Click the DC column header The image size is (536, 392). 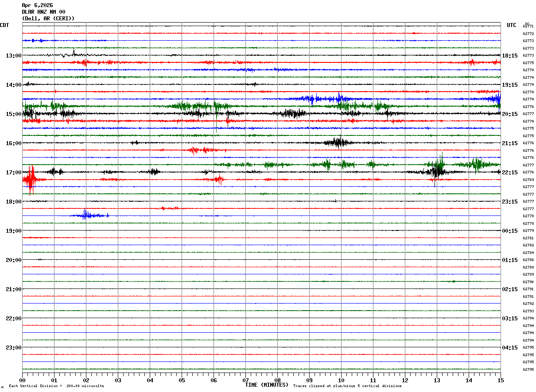[527, 24]
